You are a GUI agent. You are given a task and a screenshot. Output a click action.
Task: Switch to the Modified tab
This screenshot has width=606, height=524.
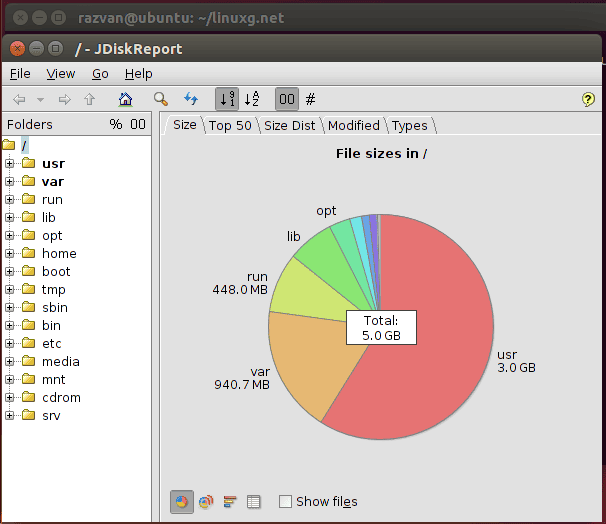point(354,126)
